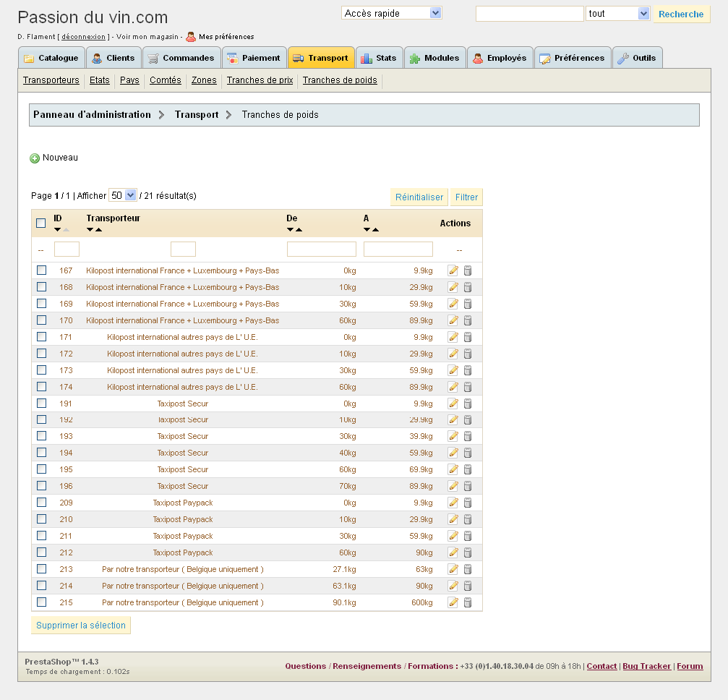
Task: Check the box for ID 168
Action: [42, 286]
